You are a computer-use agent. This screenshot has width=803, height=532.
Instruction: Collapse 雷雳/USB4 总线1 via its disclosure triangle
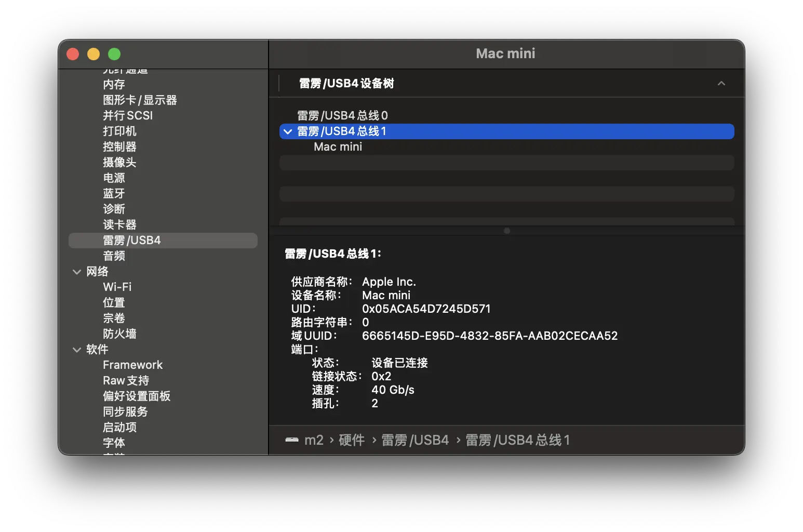pyautogui.click(x=288, y=131)
